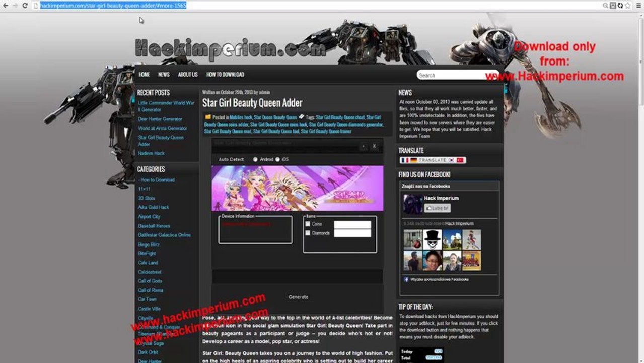Open the '- How to Download' category
The image size is (644, 363).
(157, 180)
